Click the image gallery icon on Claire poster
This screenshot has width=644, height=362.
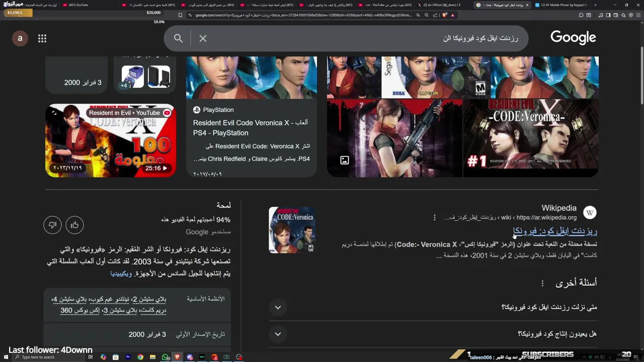345,160
